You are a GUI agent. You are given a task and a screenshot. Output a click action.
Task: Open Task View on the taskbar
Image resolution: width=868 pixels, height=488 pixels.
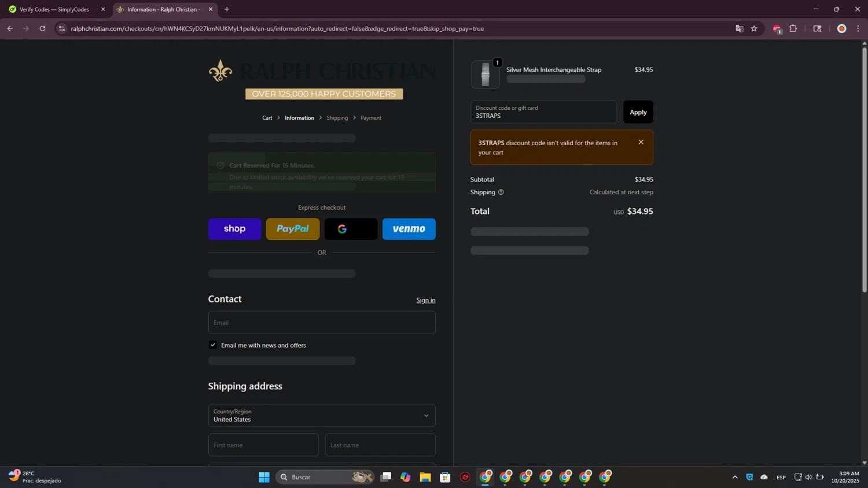coord(386,477)
